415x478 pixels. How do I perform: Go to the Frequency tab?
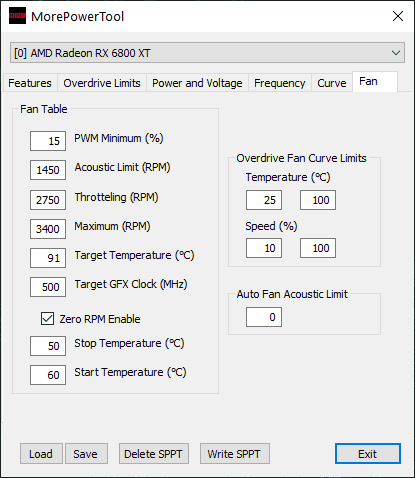tap(279, 83)
